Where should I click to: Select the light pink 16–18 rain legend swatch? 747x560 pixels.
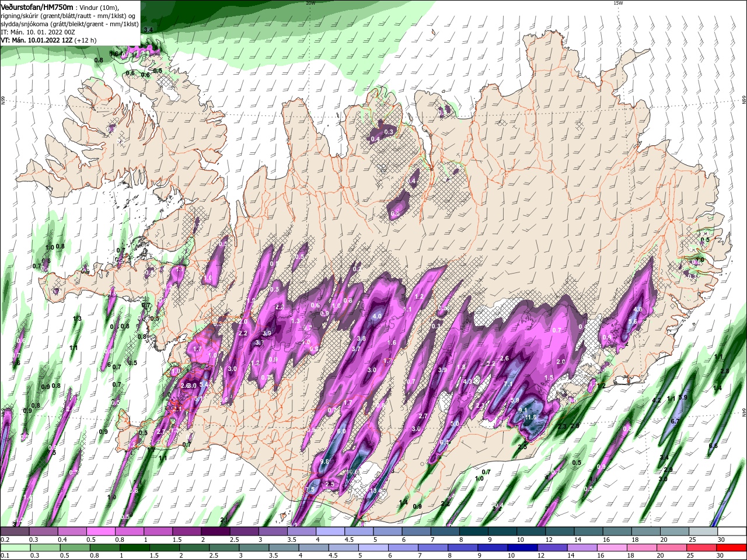[x=611, y=548]
